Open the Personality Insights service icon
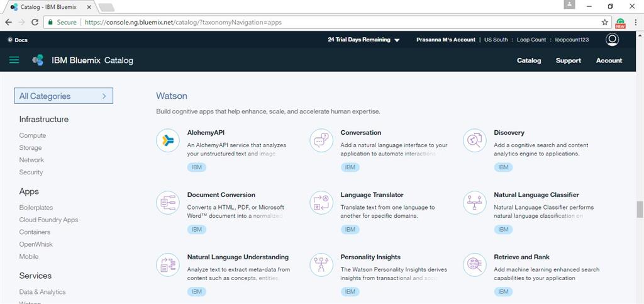The image size is (644, 304). [321, 264]
